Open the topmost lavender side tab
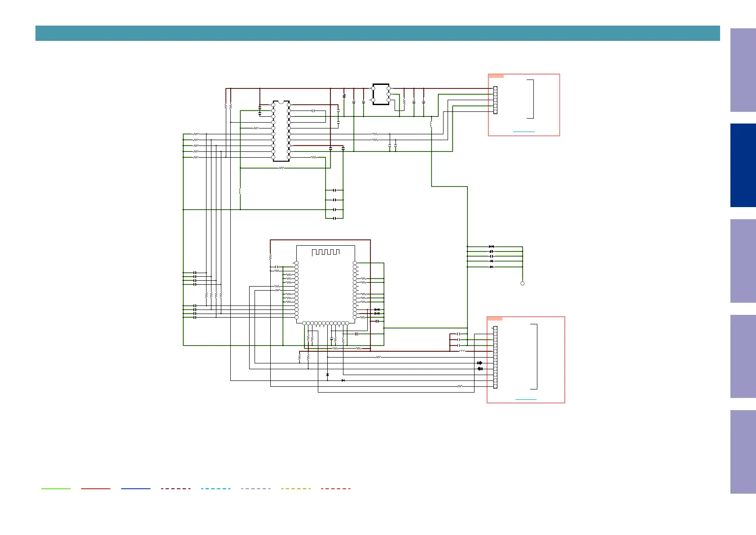756x535 pixels. pos(743,70)
